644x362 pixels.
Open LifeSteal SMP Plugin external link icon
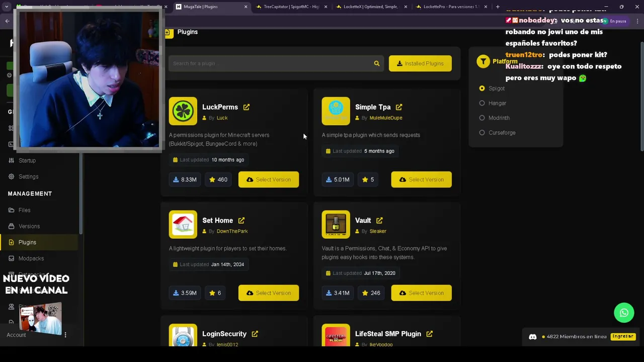coord(430,334)
